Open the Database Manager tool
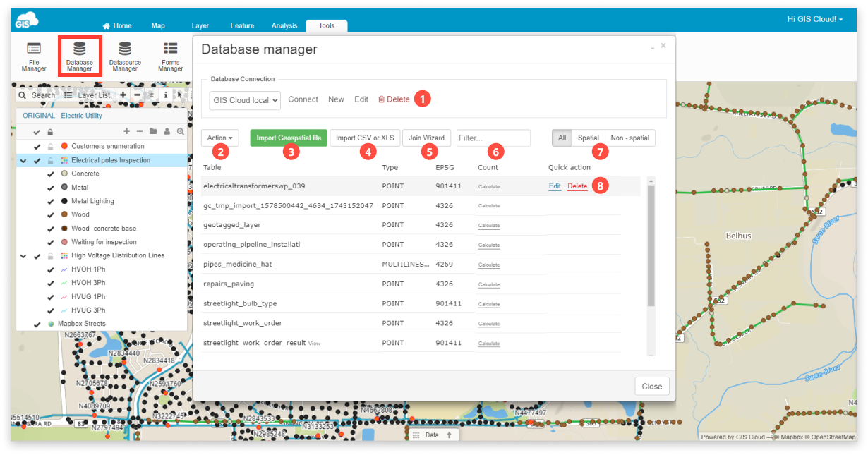Screen dimensions: 868x455 pos(80,56)
